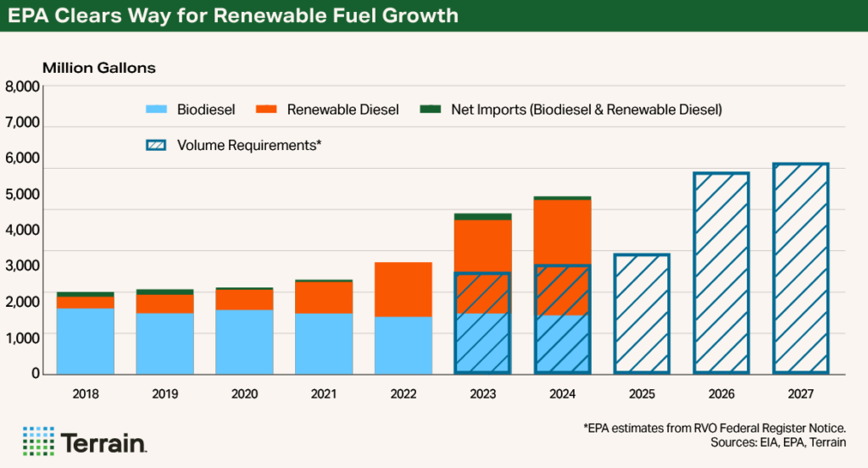This screenshot has width=868, height=468.
Task: Select the 2026 hatched Volume Requirements bar
Action: (721, 273)
